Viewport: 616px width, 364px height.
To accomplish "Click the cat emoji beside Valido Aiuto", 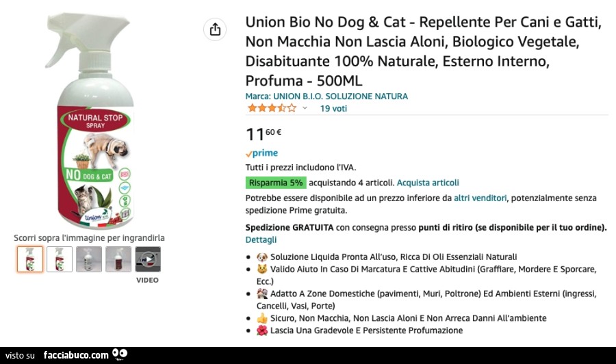I will tap(262, 270).
